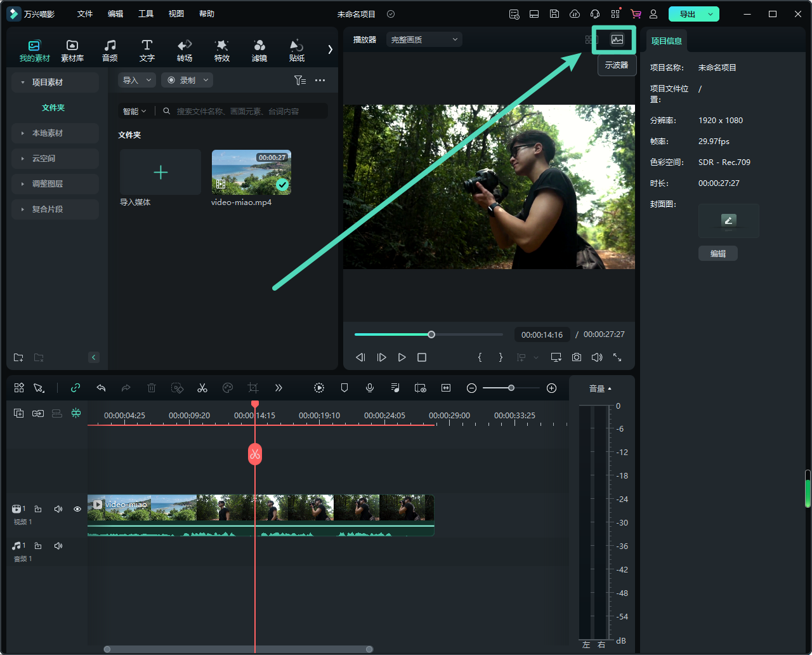Click the split scissors icon in timeline toolbar
812x655 pixels.
tap(202, 388)
